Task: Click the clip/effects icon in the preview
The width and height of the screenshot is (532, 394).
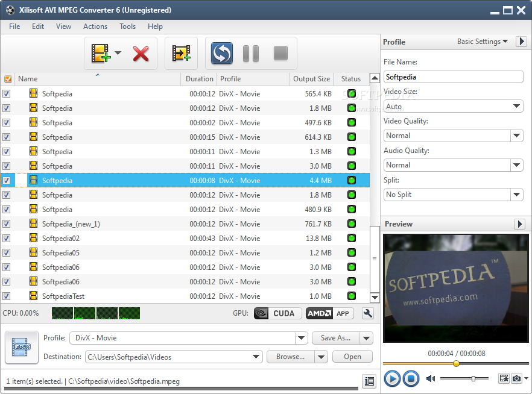Action: coord(504,378)
